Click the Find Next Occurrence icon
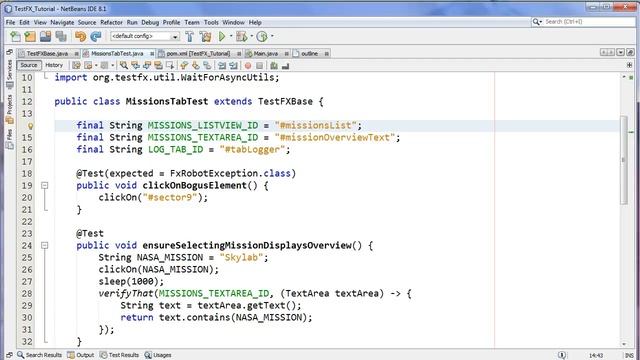This screenshot has height=360, width=640. click(x=147, y=65)
